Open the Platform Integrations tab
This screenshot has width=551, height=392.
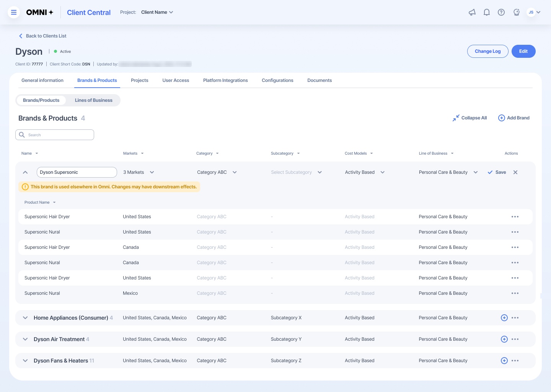pos(225,80)
